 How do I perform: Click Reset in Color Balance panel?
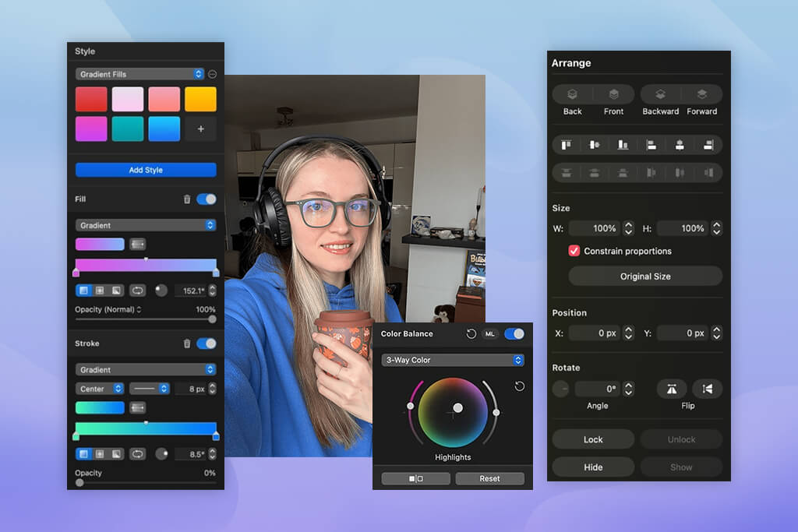coord(489,478)
